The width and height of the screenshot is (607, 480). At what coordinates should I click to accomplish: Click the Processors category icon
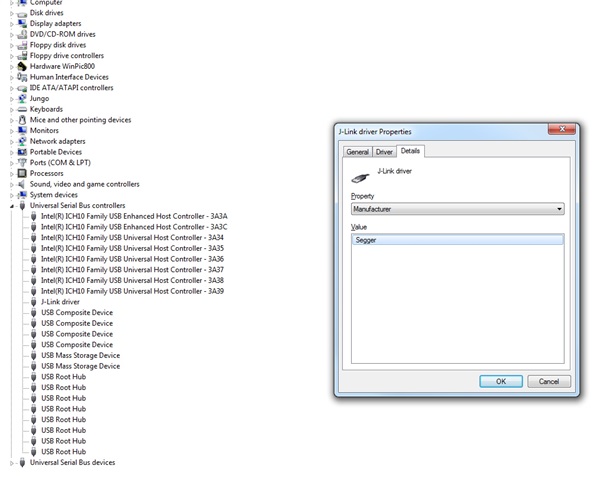click(22, 173)
